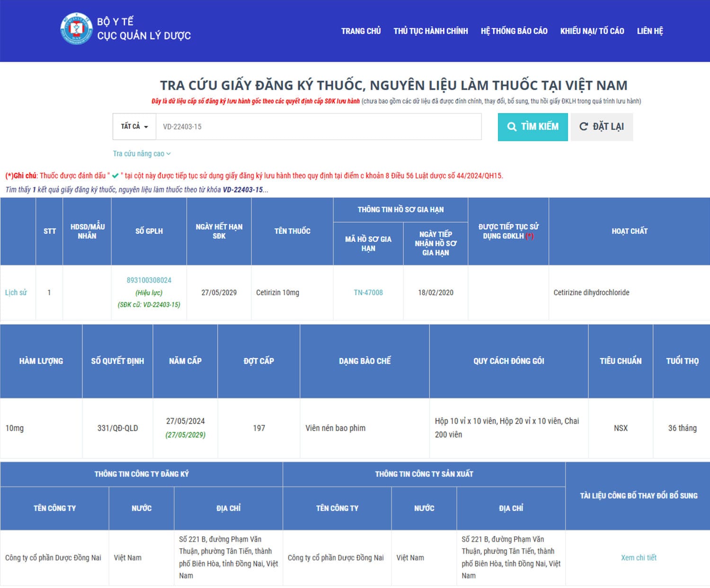This screenshot has width=710, height=588.
Task: Open renewal dossier TN-47008 link
Action: [368, 292]
